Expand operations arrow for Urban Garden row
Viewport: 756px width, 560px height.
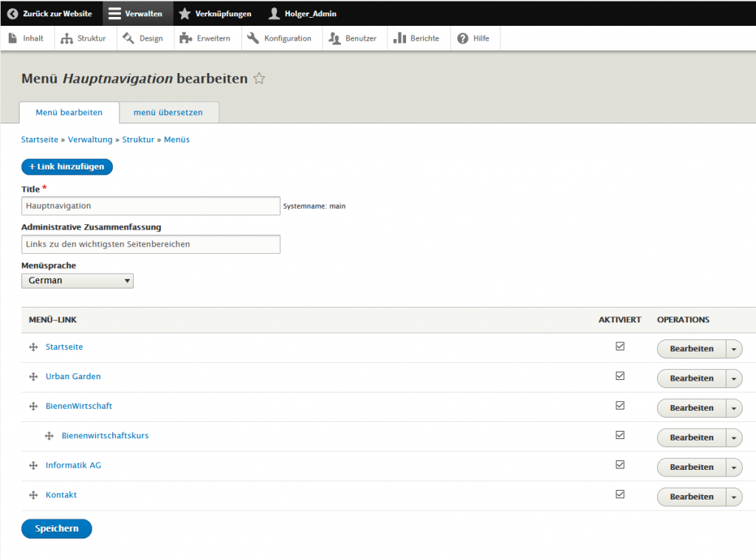click(734, 378)
